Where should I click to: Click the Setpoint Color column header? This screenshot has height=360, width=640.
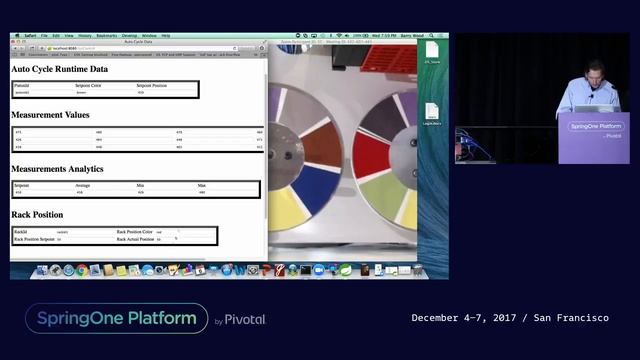coord(88,85)
